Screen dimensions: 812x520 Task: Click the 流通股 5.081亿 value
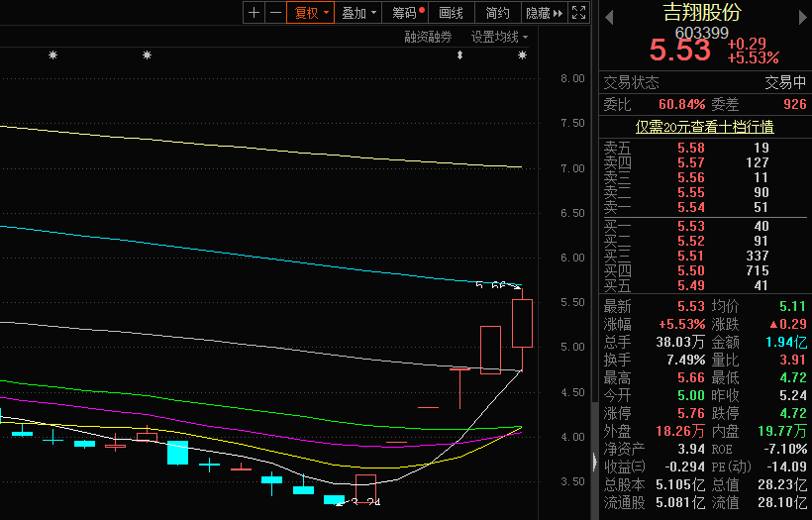(x=680, y=502)
